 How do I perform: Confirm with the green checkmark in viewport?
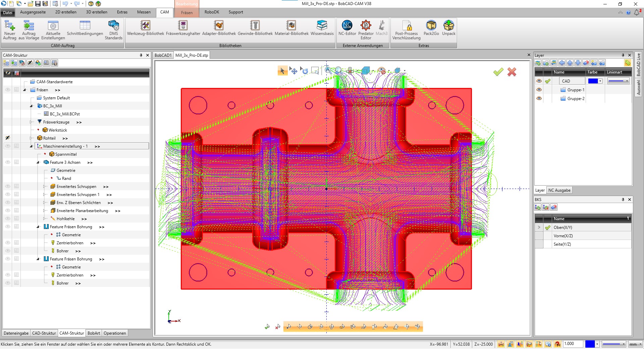point(498,72)
